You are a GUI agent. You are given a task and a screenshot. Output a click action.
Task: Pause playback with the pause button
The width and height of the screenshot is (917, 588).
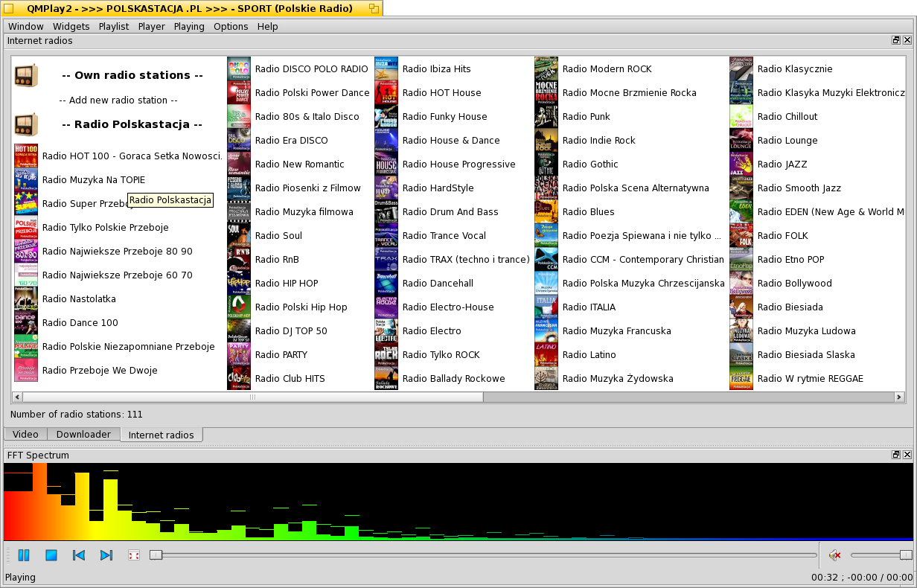[x=23, y=555]
